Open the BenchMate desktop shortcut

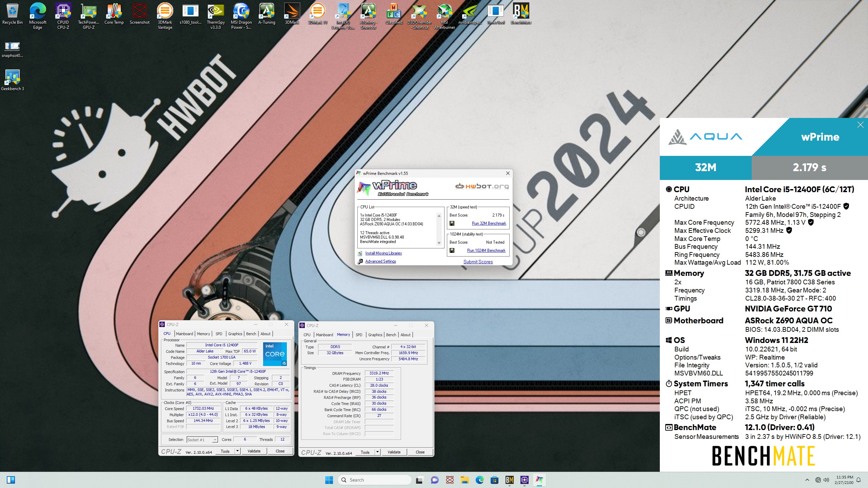coord(521,14)
